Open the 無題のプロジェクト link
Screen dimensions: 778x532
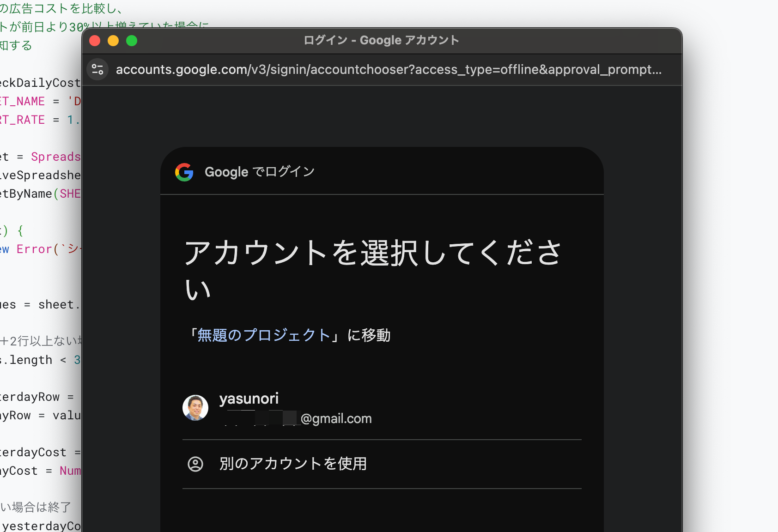[263, 335]
